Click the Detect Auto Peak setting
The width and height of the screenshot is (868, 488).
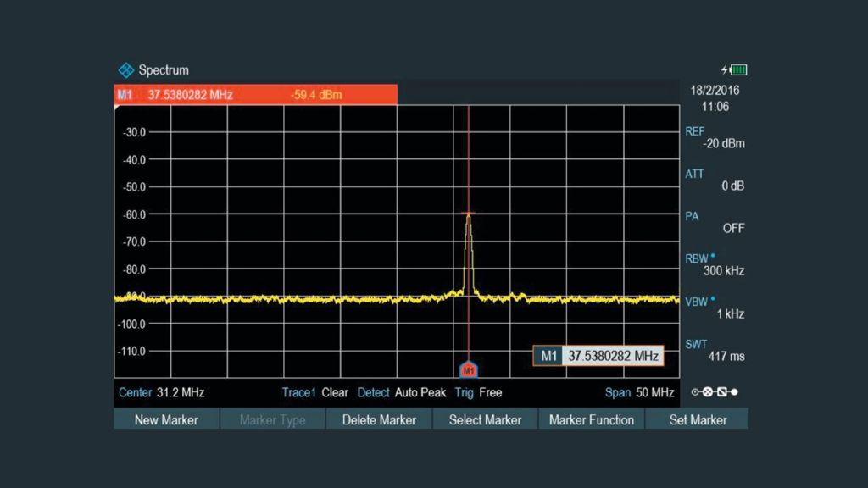(x=401, y=392)
